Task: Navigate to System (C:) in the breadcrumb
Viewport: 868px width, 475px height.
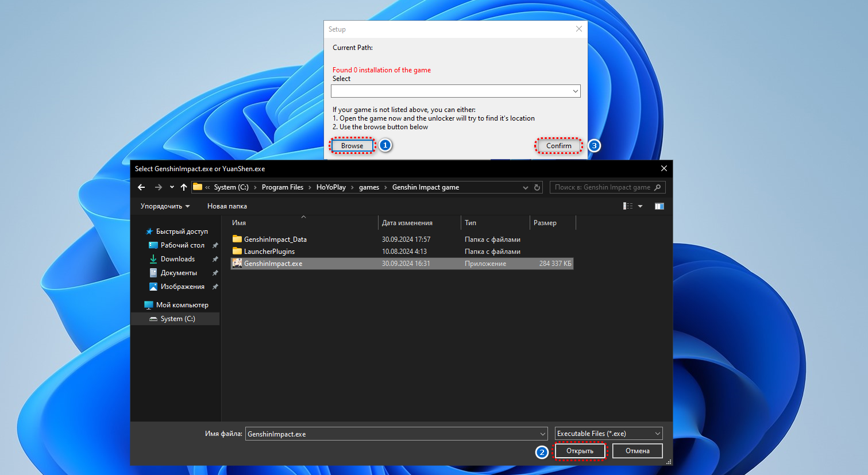Action: [x=231, y=187]
